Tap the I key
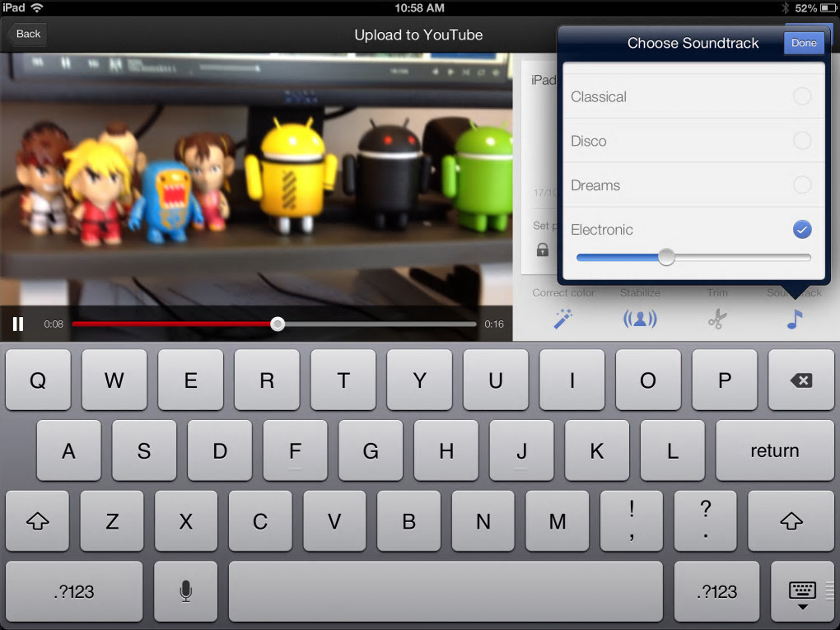The width and height of the screenshot is (840, 630). click(572, 380)
